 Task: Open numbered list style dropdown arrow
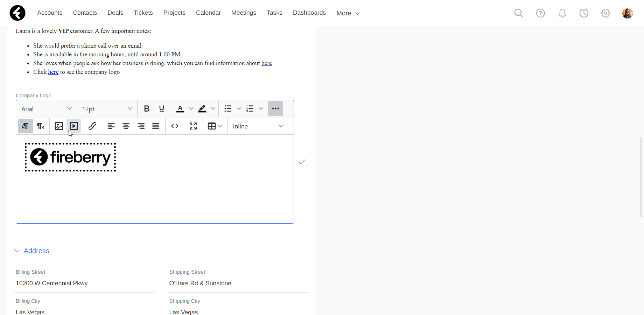[x=260, y=108]
